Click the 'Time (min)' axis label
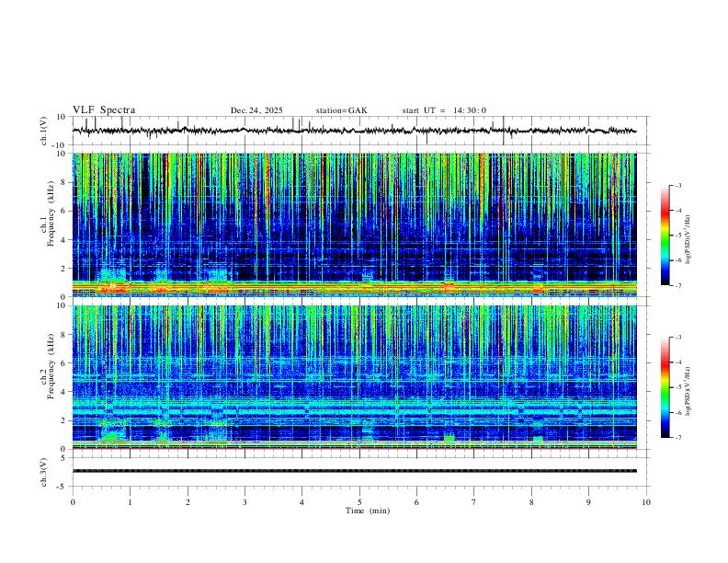This screenshot has width=728, height=563. [x=368, y=511]
